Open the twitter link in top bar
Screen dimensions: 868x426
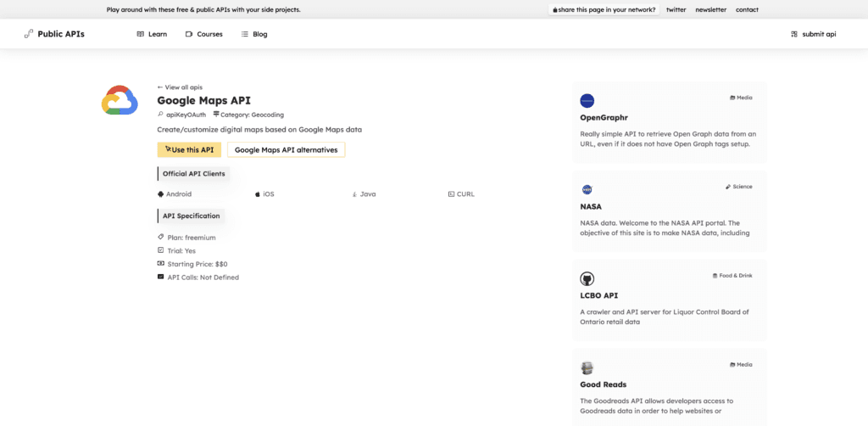click(676, 9)
